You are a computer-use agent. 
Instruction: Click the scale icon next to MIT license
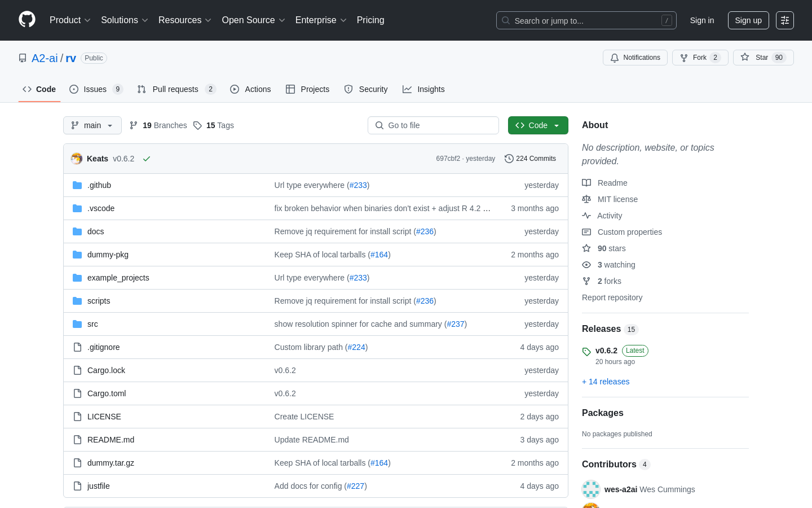pyautogui.click(x=586, y=199)
